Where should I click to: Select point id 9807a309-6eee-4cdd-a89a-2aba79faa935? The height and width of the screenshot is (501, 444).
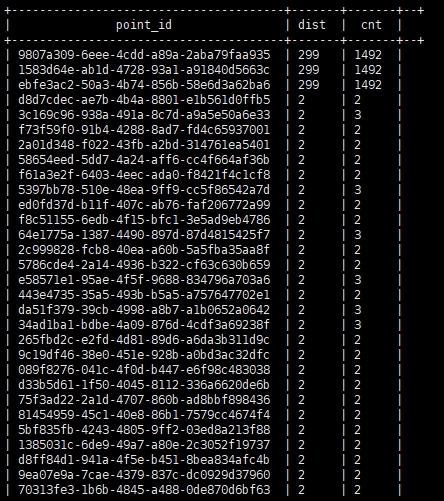pos(144,55)
